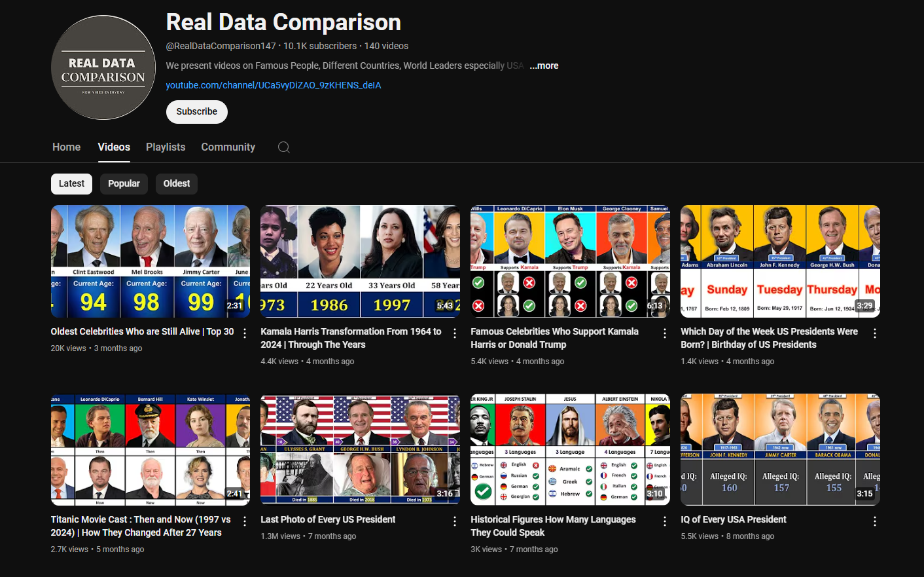Click the channel name Real Data Comparison

click(x=283, y=22)
